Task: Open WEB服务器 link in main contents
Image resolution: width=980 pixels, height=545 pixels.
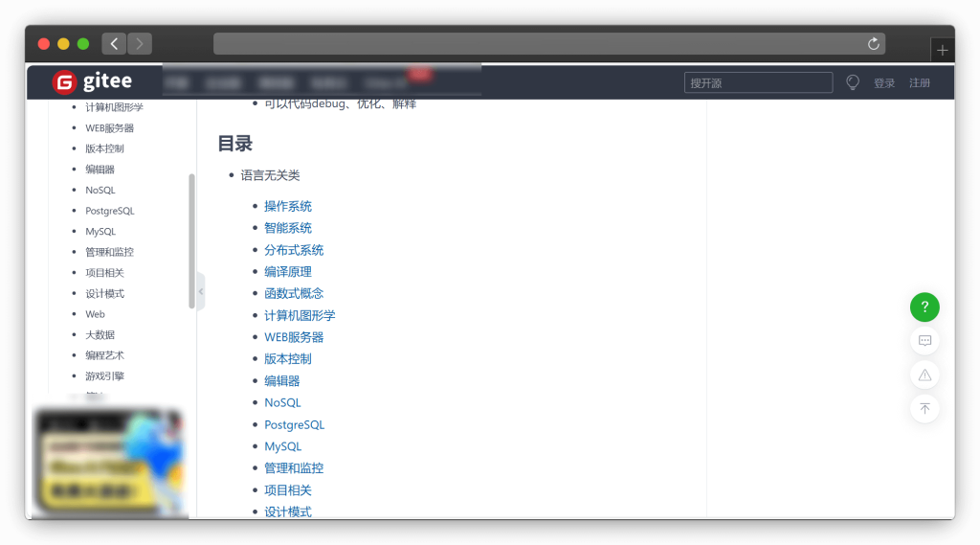Action: (x=294, y=337)
